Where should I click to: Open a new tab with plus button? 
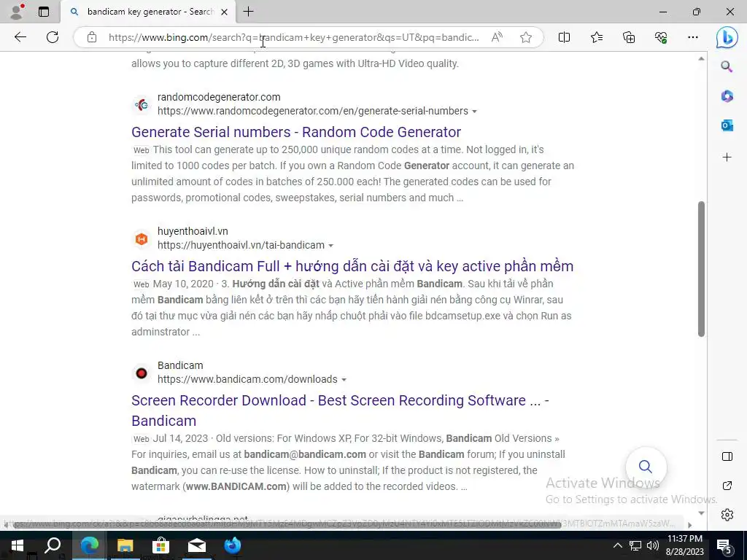[248, 12]
